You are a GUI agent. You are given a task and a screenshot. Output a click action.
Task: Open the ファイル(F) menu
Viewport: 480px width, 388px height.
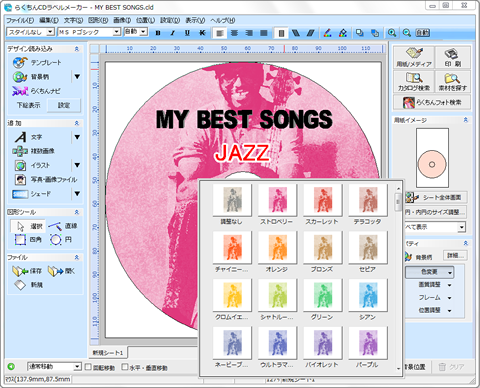point(20,20)
